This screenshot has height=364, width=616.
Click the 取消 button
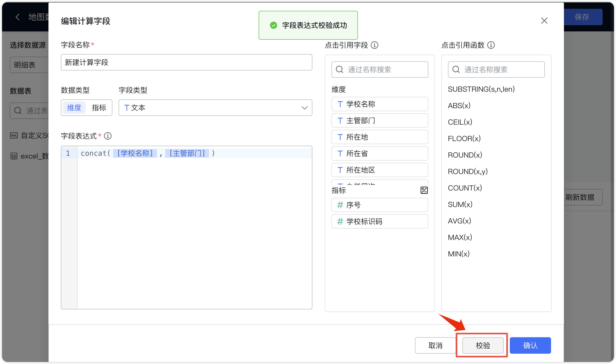(435, 345)
